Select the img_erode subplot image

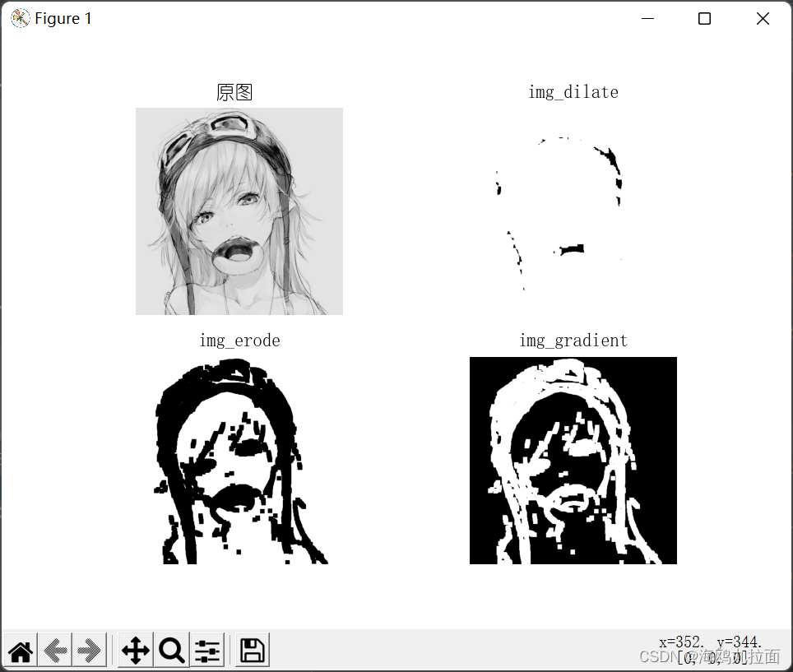tap(239, 461)
